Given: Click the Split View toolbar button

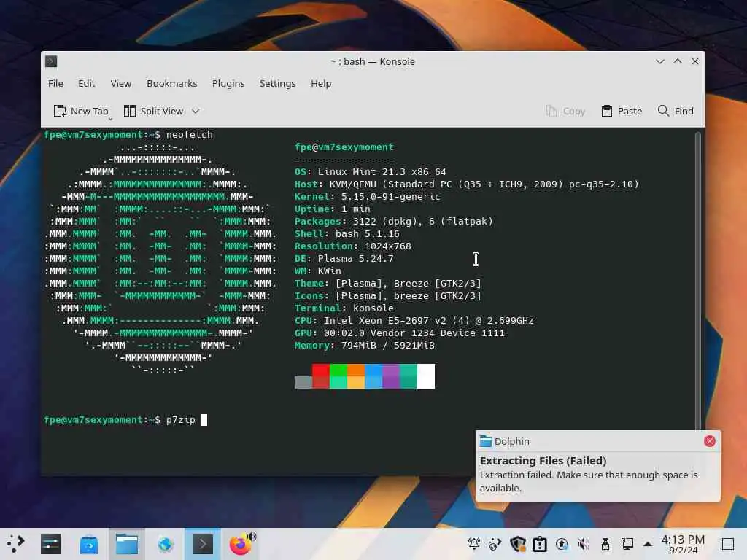Looking at the screenshot, I should [153, 111].
